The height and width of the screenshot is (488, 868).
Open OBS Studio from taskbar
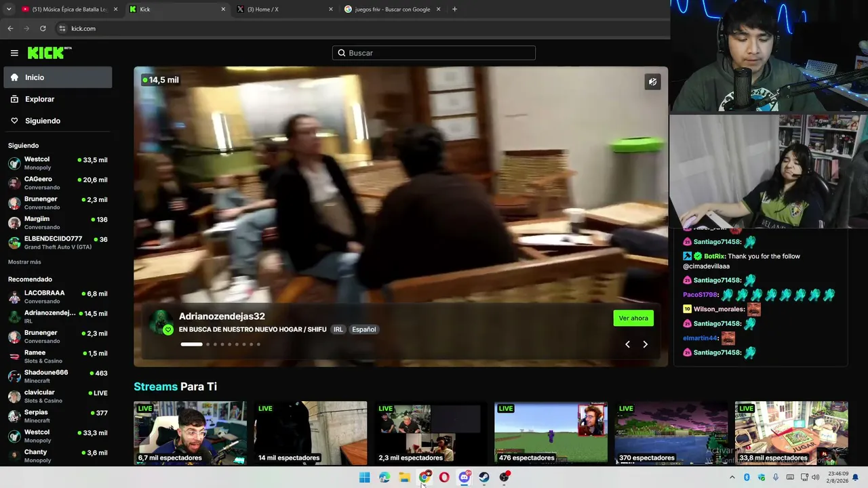[x=504, y=477]
